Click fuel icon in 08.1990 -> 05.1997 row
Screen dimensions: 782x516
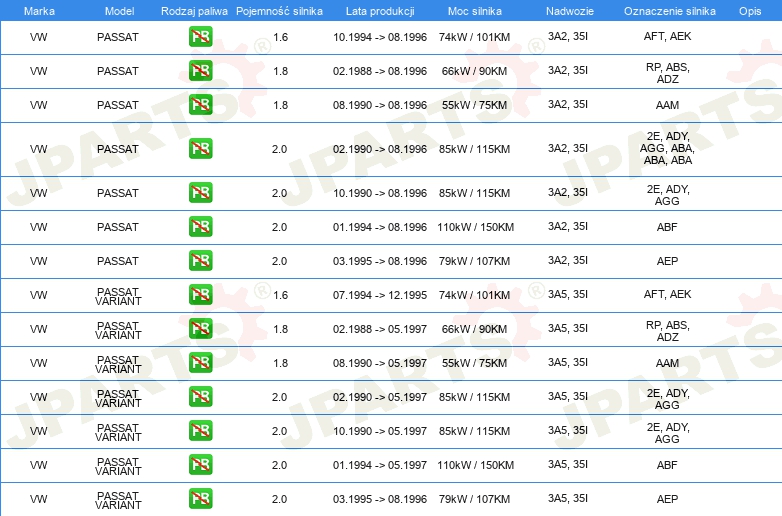coord(200,362)
